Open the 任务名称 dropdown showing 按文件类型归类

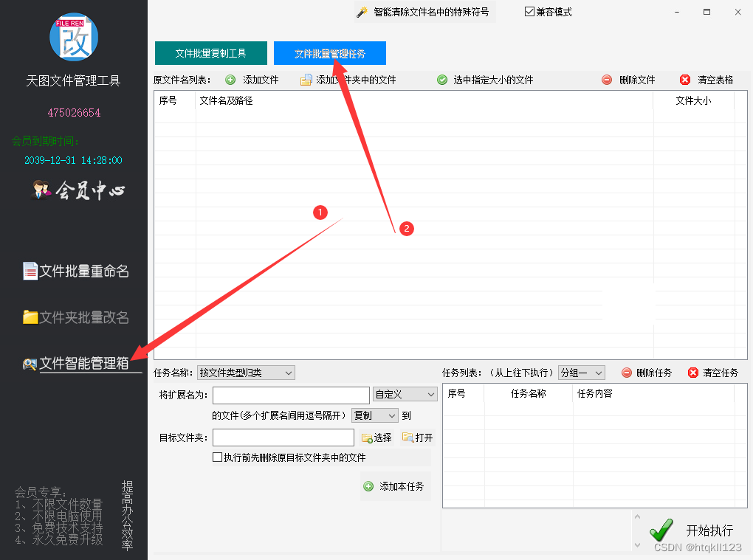coord(246,373)
